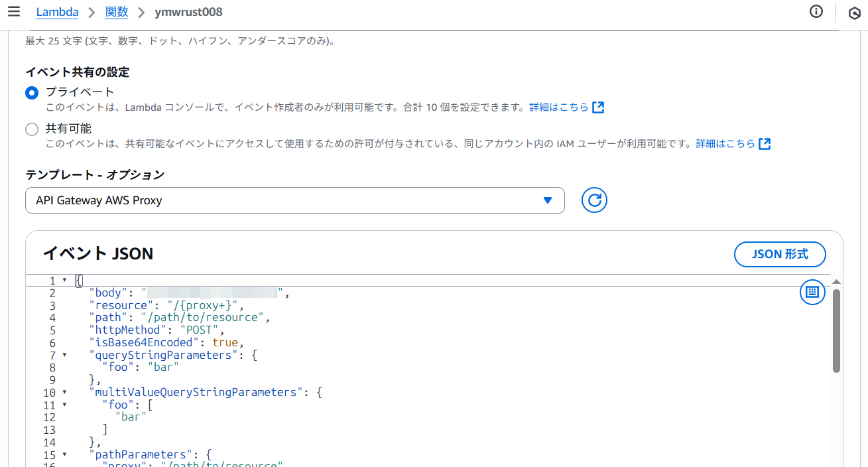The image size is (868, 467).
Task: Collapse the queryStringParameters block on line 7
Action: (64, 355)
